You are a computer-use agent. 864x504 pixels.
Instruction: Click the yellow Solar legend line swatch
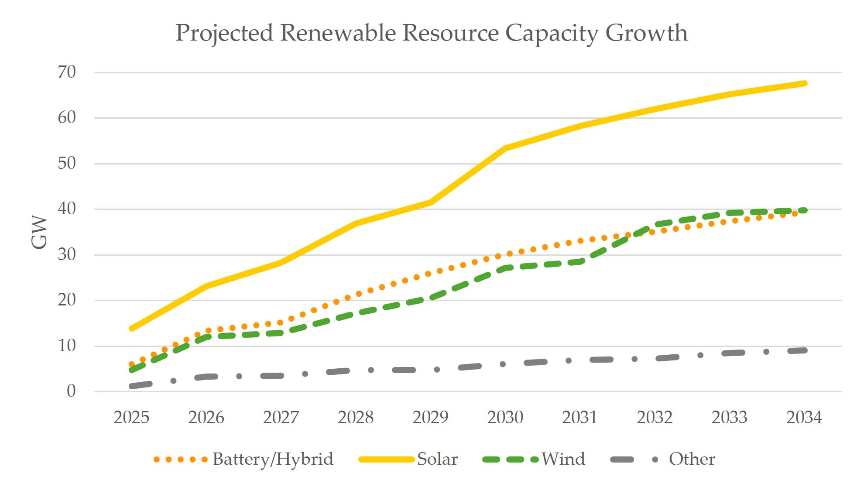(x=386, y=459)
